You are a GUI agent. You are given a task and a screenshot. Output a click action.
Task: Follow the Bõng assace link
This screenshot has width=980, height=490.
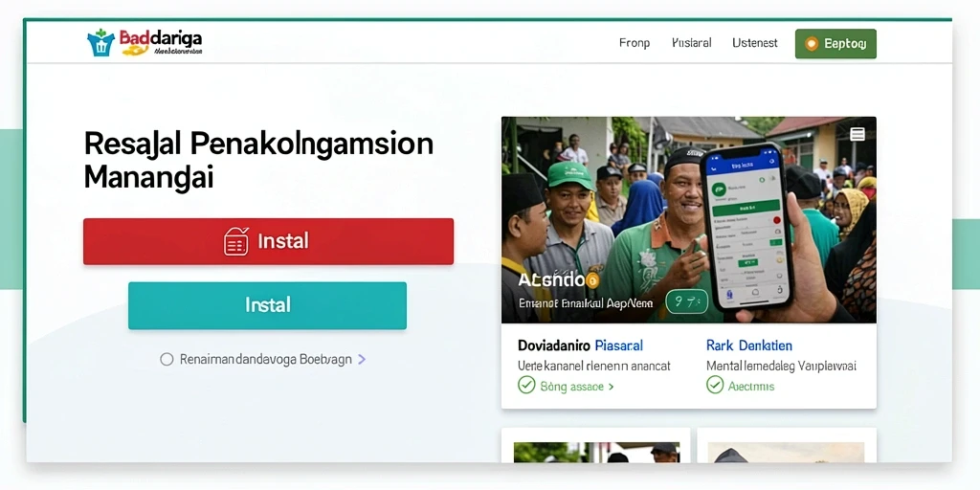click(572, 387)
